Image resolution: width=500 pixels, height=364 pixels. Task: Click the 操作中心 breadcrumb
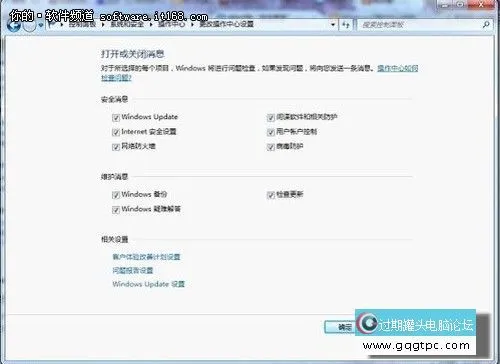(x=172, y=24)
